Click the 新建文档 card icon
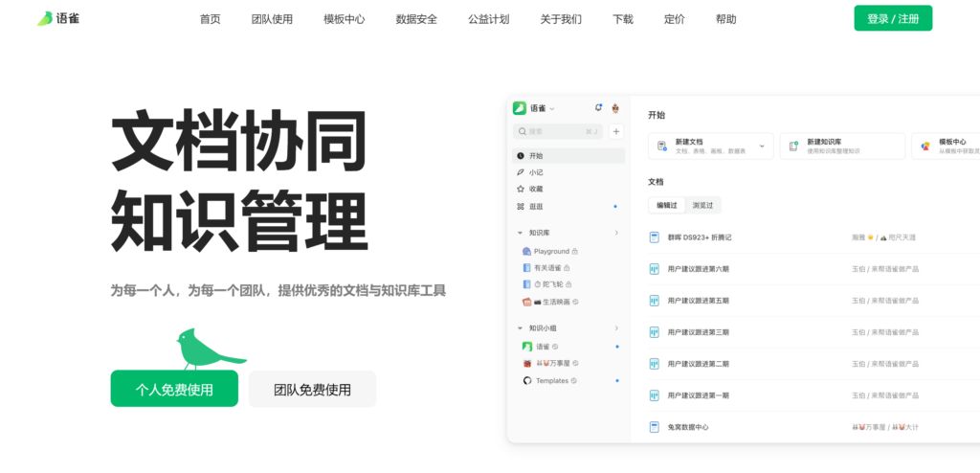Screen dimensions: 980x473 pyautogui.click(x=662, y=146)
